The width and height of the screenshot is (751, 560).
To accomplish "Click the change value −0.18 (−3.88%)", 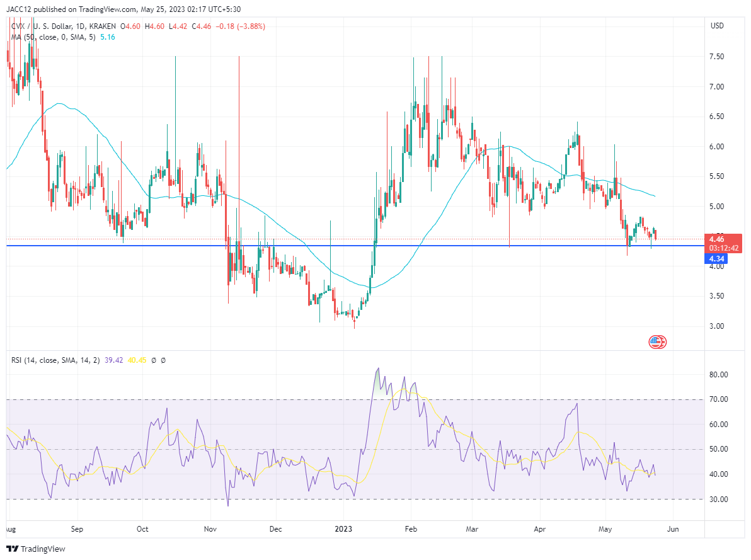I will [241, 26].
